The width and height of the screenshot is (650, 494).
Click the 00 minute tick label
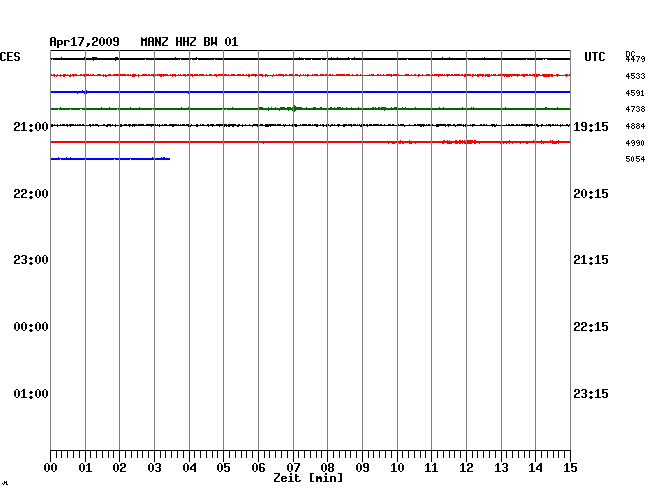click(50, 467)
